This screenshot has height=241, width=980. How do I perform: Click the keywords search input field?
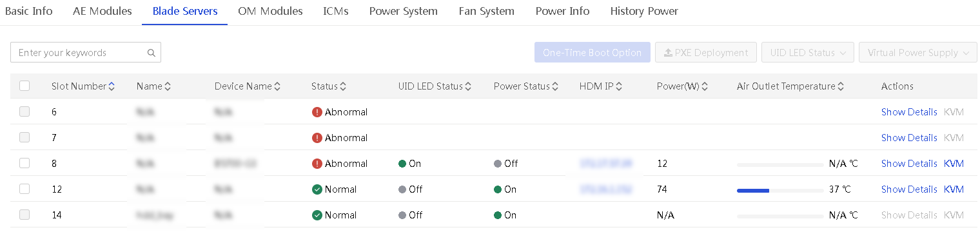pyautogui.click(x=79, y=53)
